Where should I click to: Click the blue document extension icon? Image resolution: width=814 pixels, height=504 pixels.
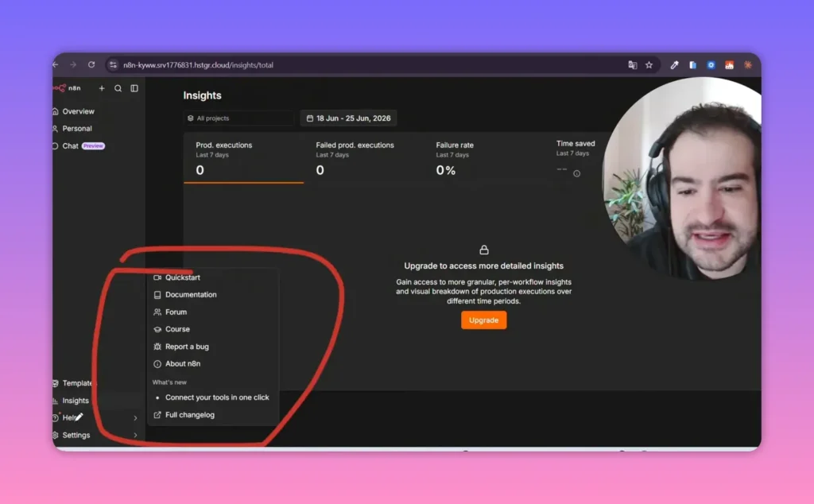point(692,65)
